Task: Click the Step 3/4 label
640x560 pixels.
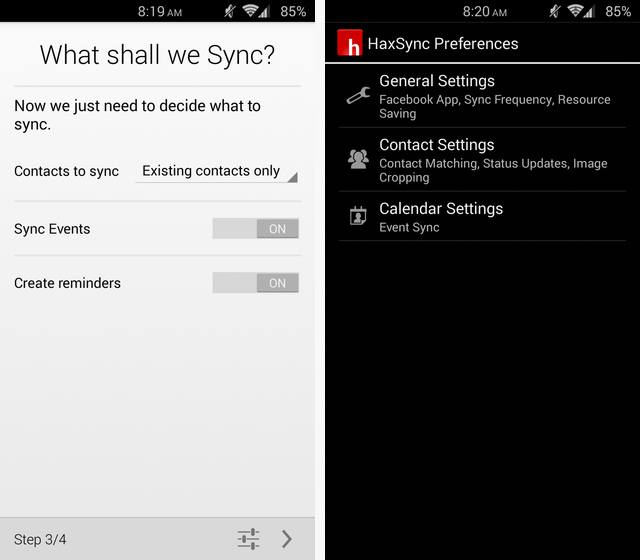Action: pos(40,540)
